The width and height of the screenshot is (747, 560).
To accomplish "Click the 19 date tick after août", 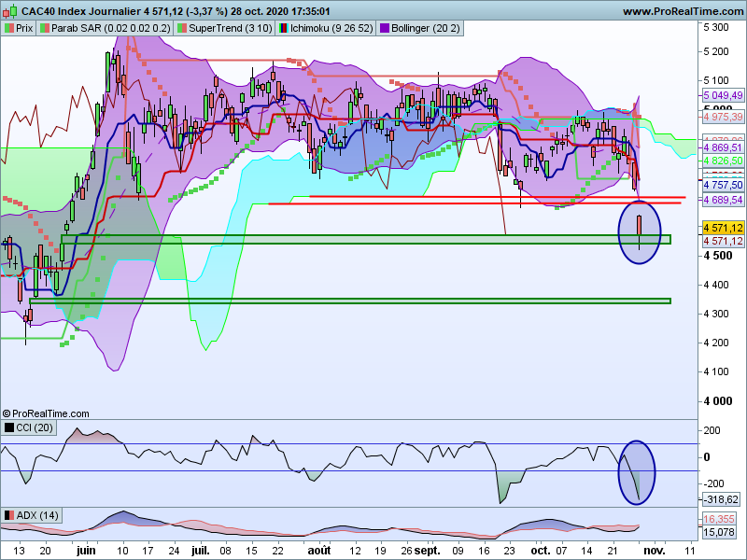I will [380, 551].
